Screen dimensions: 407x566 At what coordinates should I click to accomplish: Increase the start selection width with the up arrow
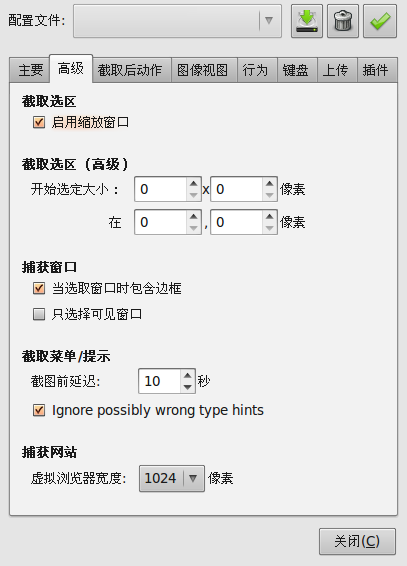point(194,183)
